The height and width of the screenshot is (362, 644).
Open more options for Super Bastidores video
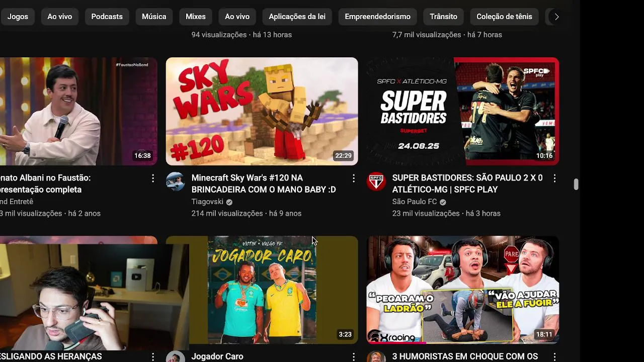554,178
